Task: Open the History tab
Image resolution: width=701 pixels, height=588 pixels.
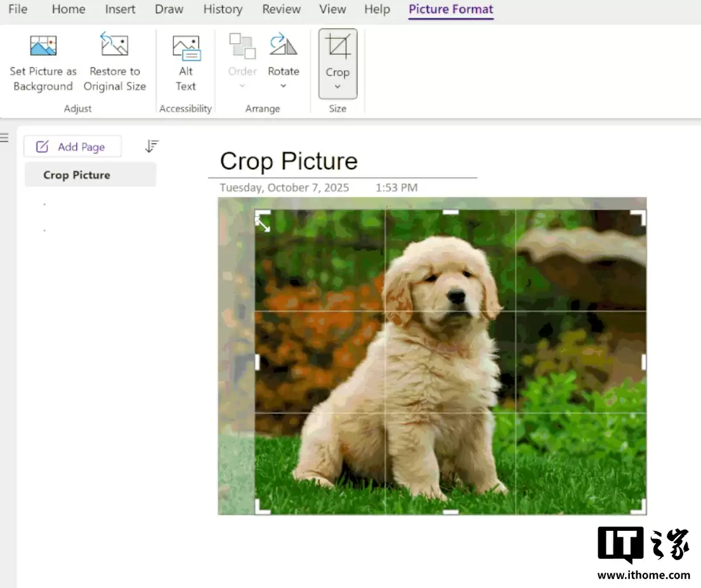Action: click(x=223, y=9)
